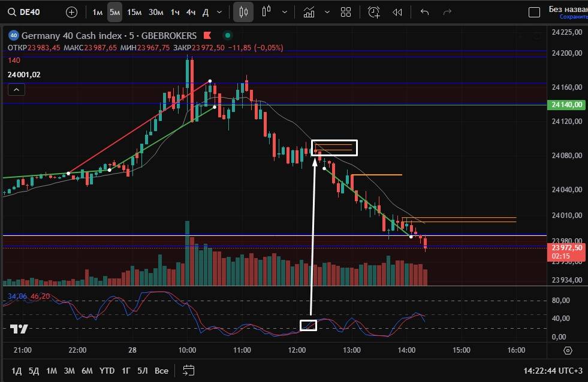Click the green market status dot
Screen dimensions: 588x382
click(227, 35)
